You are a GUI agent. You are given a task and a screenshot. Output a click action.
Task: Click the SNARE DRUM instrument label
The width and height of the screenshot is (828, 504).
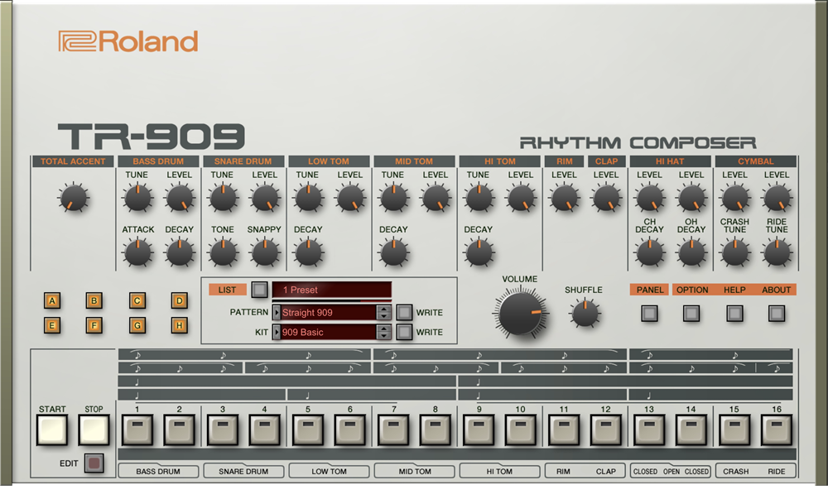[243, 471]
